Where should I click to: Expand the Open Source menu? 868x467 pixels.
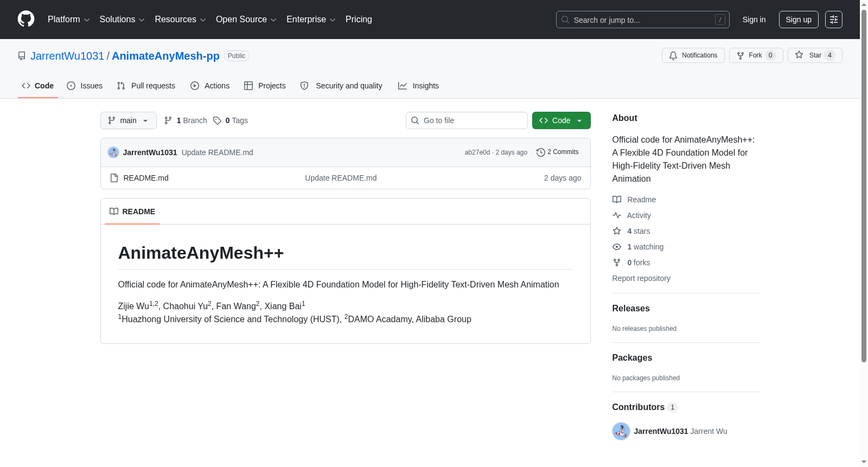point(246,20)
